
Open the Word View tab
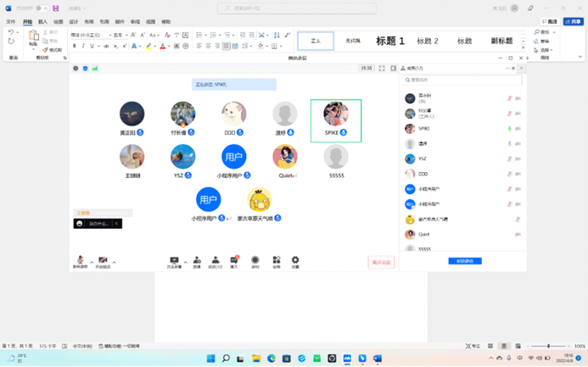pyautogui.click(x=150, y=22)
